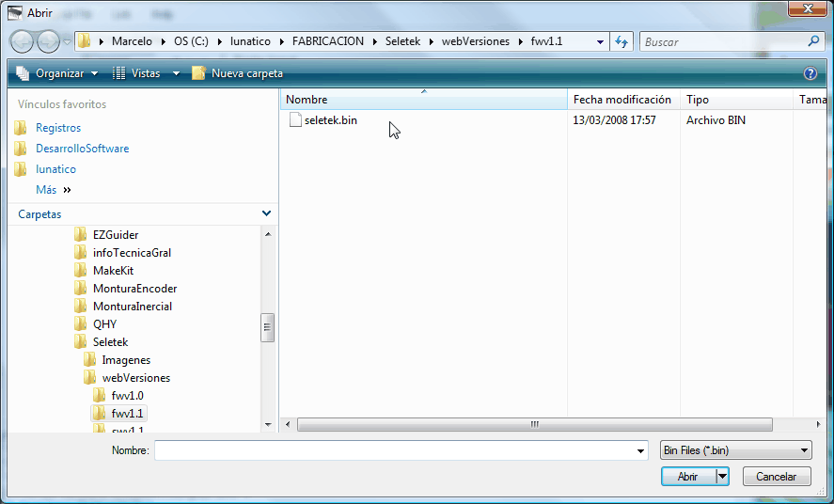Click the Abrir button

tap(688, 477)
